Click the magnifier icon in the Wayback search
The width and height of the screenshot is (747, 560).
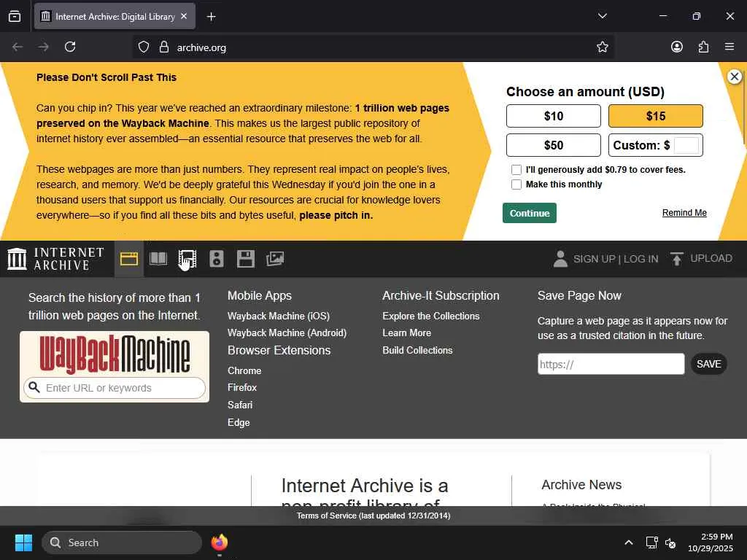pyautogui.click(x=34, y=386)
